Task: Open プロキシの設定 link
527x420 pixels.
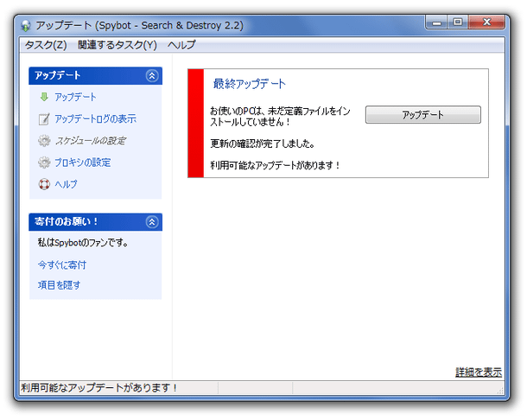Action: click(x=83, y=162)
